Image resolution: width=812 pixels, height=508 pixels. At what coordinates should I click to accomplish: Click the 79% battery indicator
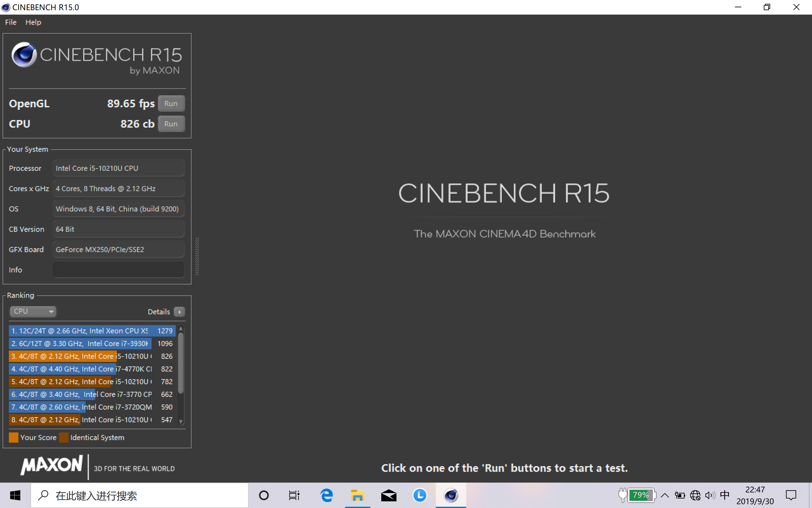[x=637, y=495]
